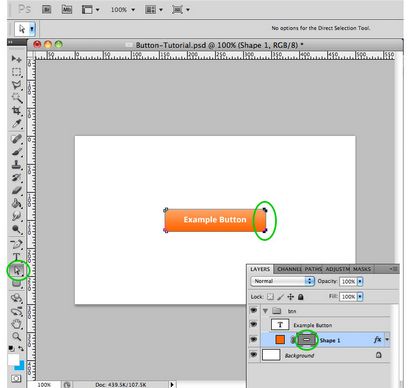The width and height of the screenshot is (410, 388).
Task: Open the tool preset picker dropdown
Action: coord(32,29)
